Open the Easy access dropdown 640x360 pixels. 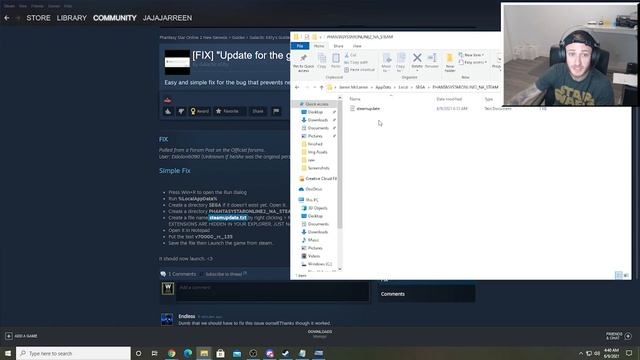tap(473, 62)
